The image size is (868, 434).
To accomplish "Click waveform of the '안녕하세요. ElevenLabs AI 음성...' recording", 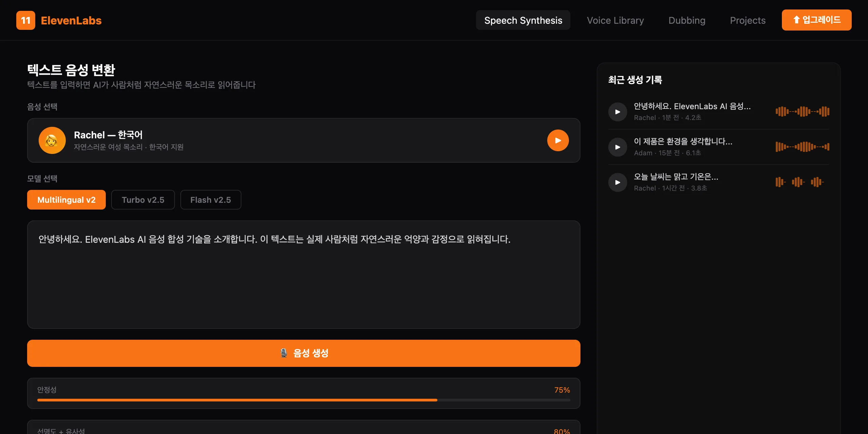I will tap(802, 112).
